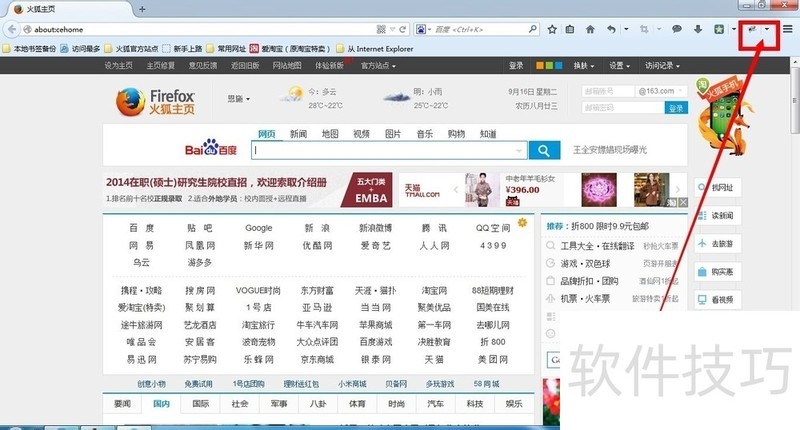Select the 体育 news tab
This screenshot has height=430, width=800.
[x=357, y=403]
